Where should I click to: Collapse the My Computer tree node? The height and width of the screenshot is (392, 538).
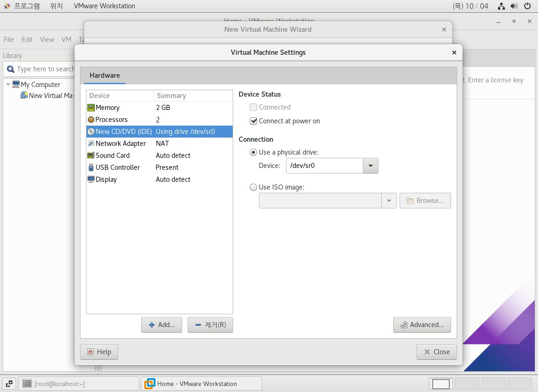pyautogui.click(x=8, y=84)
